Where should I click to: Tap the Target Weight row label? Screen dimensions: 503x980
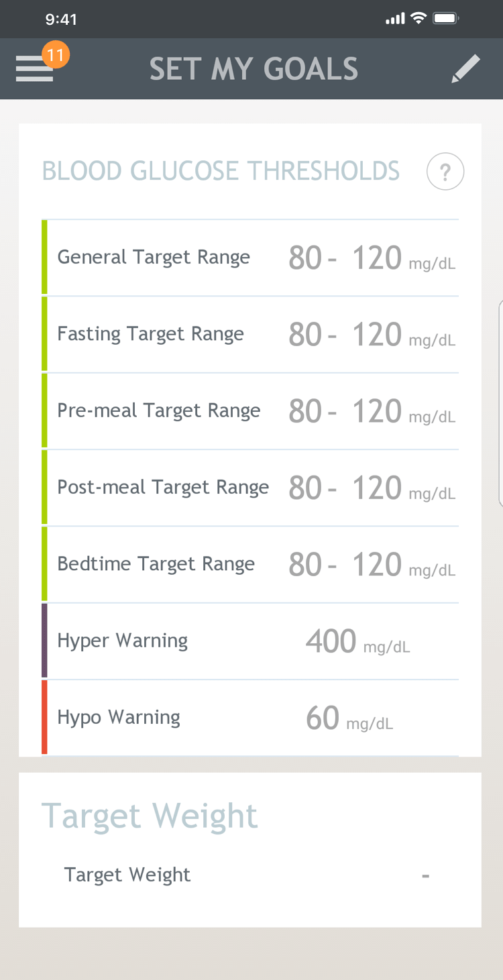(127, 875)
